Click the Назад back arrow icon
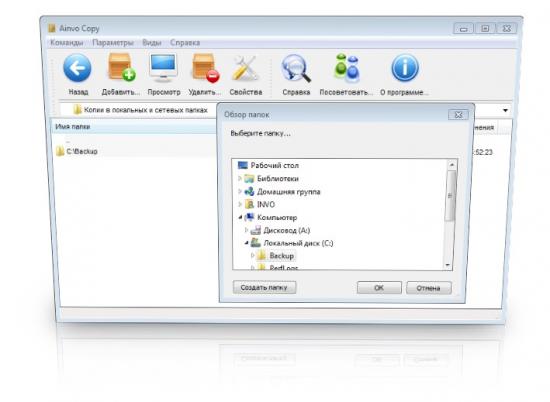Screen dimensions: 550x402 77,68
